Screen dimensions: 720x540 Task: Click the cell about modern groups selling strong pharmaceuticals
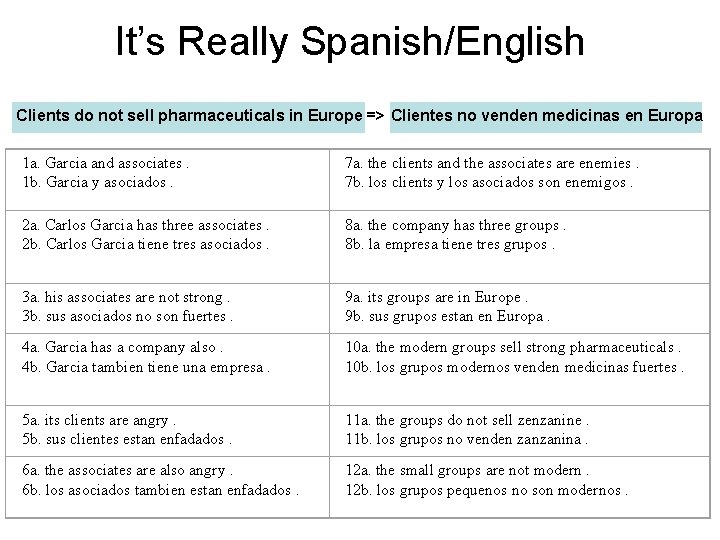coord(518,358)
